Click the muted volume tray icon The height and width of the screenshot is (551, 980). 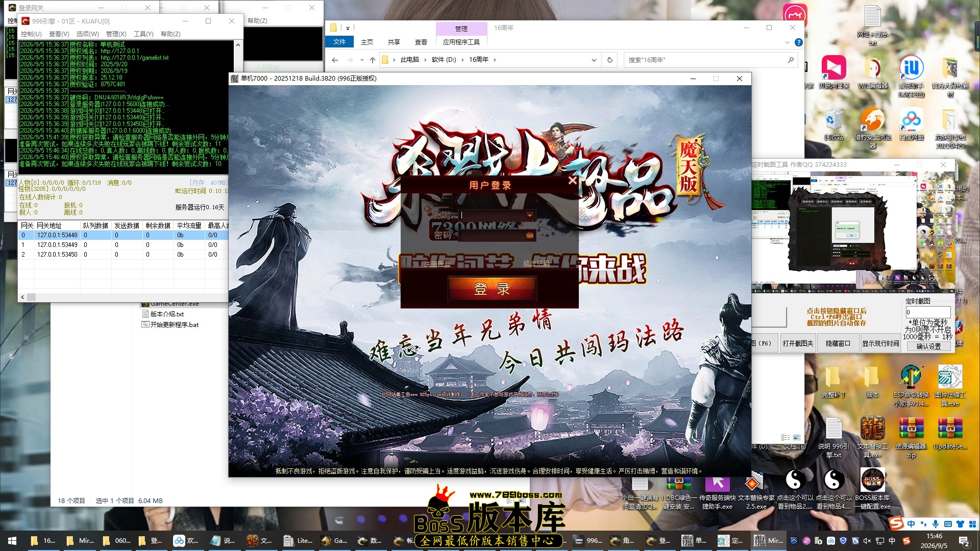[x=868, y=541]
